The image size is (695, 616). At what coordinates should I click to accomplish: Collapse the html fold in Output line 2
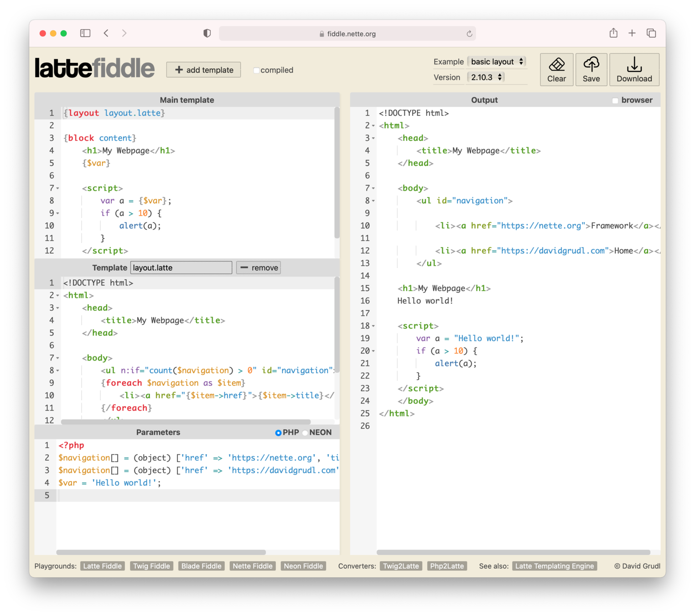click(373, 126)
